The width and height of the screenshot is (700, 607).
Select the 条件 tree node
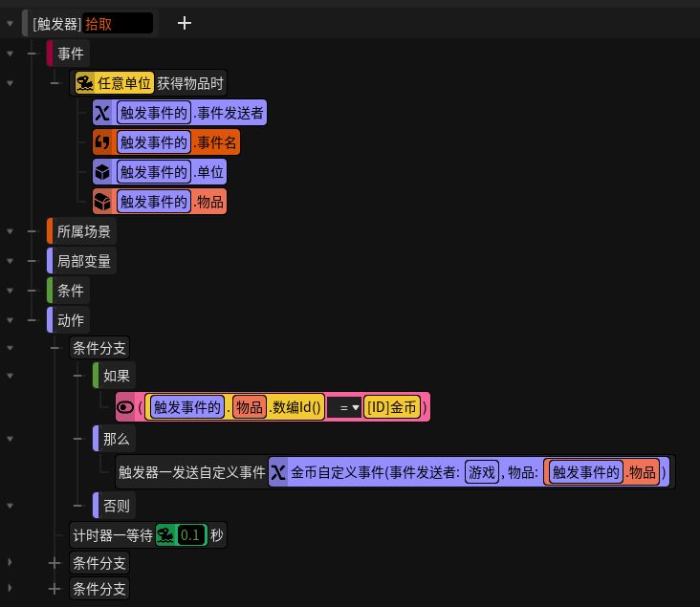coord(68,291)
